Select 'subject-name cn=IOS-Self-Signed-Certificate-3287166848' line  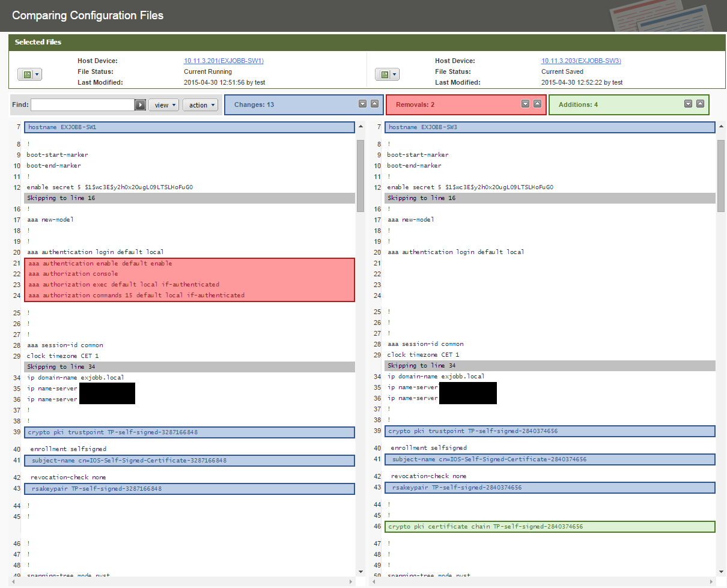pyautogui.click(x=189, y=461)
